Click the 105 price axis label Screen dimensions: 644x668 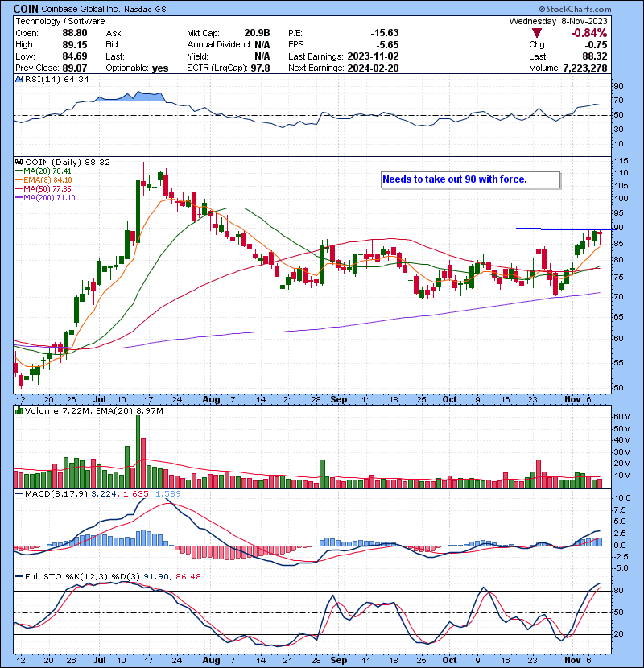click(621, 186)
